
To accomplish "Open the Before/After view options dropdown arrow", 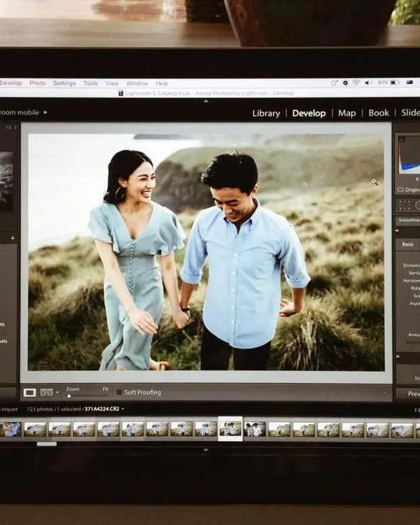I will (58, 392).
